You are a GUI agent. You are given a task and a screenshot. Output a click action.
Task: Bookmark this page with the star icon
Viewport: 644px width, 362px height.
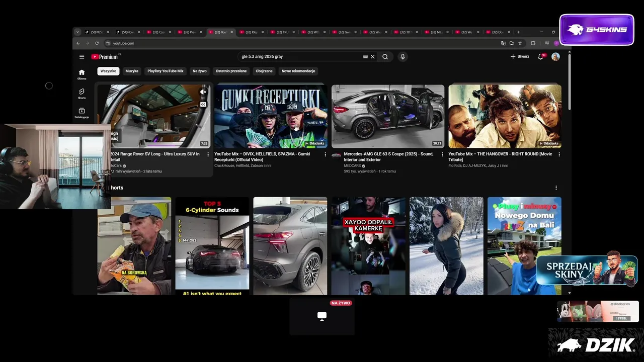(x=520, y=43)
